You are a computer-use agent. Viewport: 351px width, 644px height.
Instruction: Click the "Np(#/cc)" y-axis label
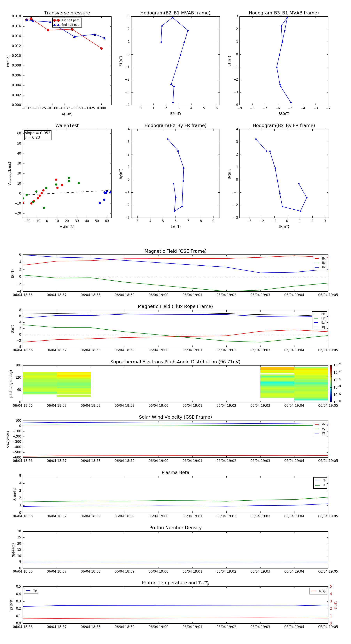tap(13, 550)
